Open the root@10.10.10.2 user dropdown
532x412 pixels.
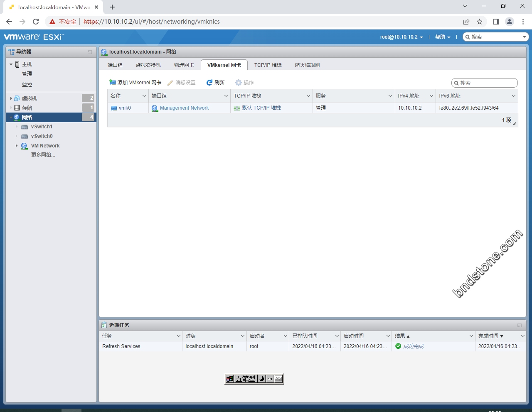(x=401, y=37)
